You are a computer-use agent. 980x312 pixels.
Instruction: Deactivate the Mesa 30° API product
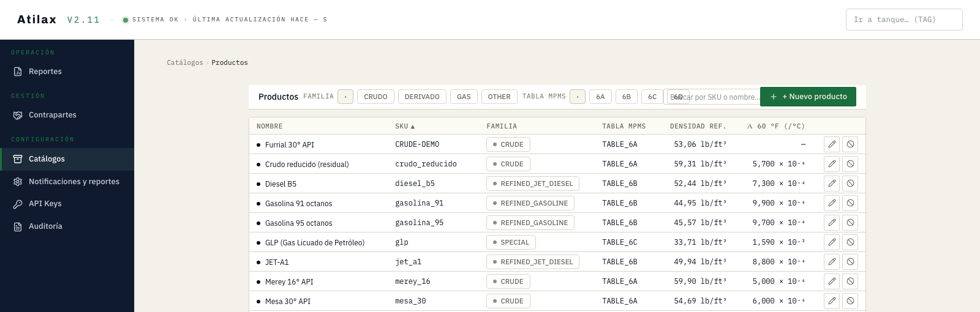850,301
